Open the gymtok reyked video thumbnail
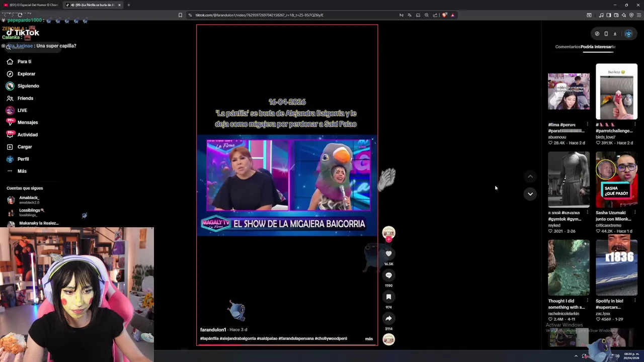Screen dimensions: 644x362 [x=569, y=179]
